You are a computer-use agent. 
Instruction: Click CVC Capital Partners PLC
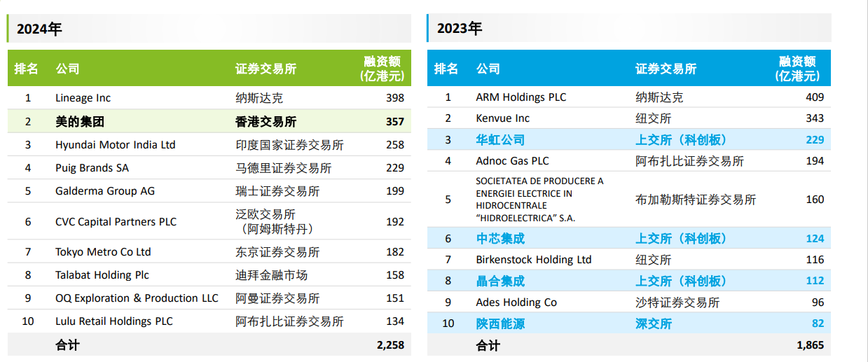[116, 222]
